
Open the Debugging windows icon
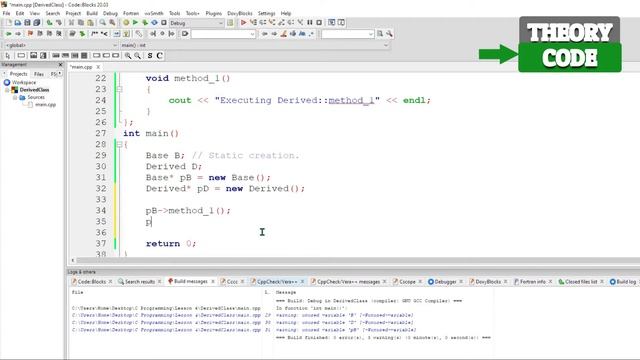point(331,23)
